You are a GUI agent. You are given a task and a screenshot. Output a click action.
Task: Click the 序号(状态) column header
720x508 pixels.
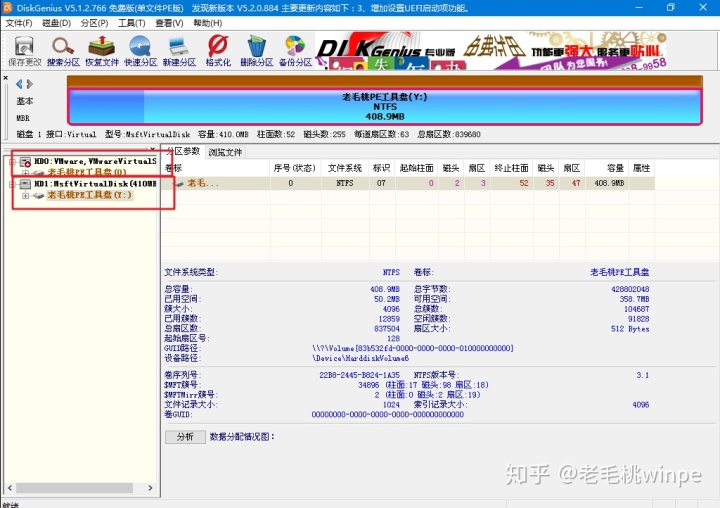pyautogui.click(x=295, y=169)
